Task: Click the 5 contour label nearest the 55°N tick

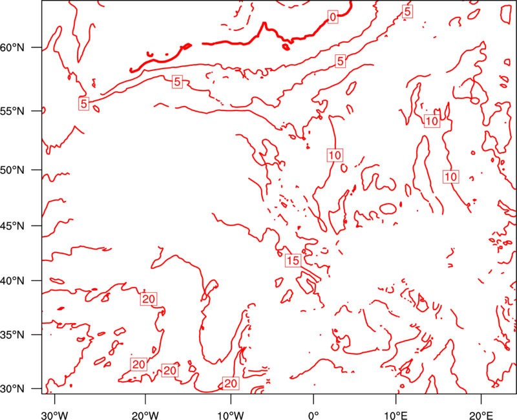Action: (84, 104)
